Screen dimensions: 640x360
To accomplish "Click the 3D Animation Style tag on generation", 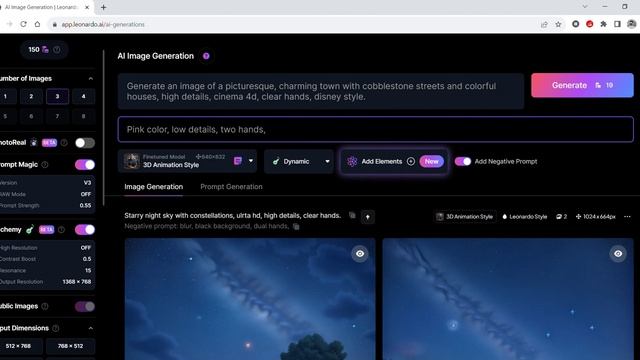I will (465, 217).
